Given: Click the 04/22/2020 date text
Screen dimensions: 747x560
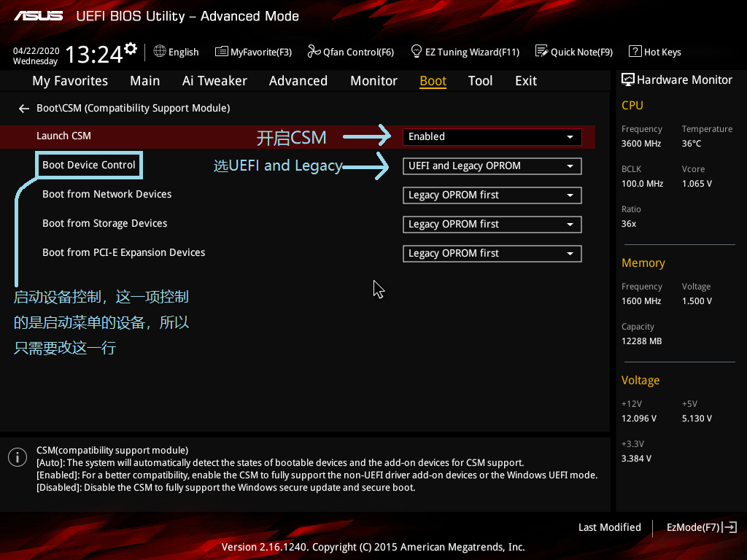Looking at the screenshot, I should (36, 51).
